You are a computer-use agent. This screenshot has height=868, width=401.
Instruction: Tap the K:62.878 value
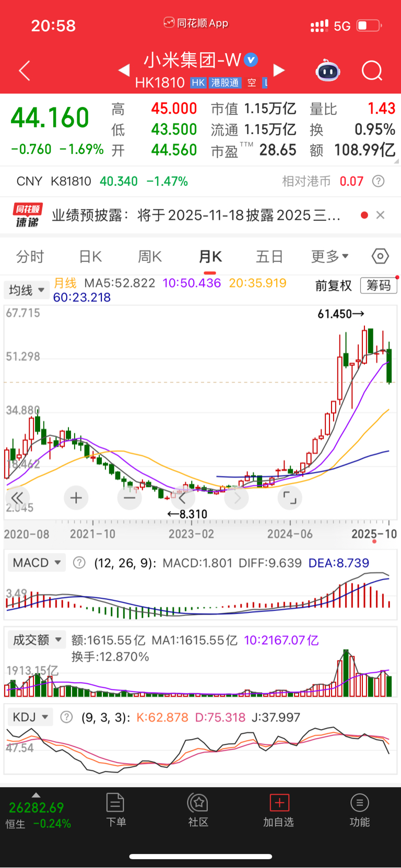pos(162,717)
